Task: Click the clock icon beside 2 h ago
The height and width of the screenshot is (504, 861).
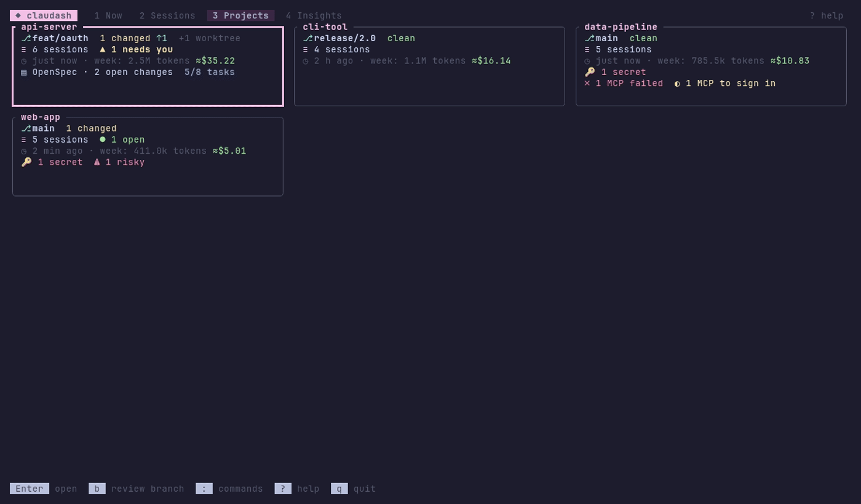Action: pos(306,61)
